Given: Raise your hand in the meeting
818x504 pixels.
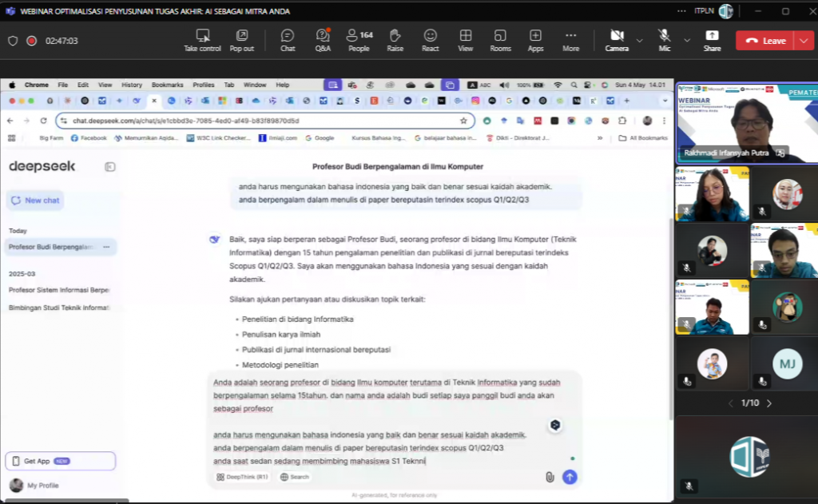Looking at the screenshot, I should coord(395,40).
